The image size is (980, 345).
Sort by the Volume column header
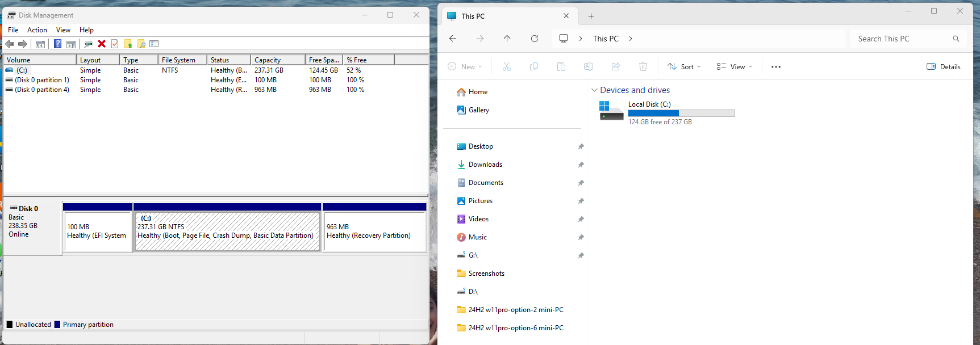point(40,60)
